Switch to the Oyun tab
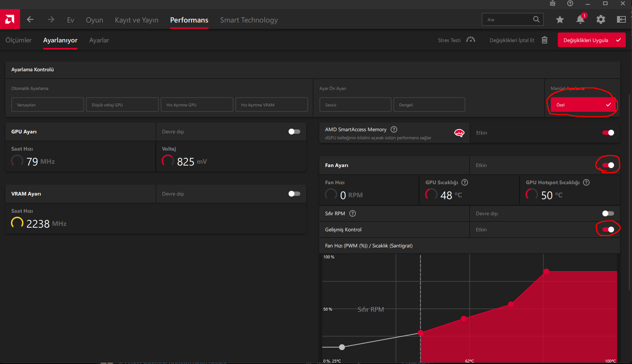Image resolution: width=632 pixels, height=364 pixels. click(x=94, y=20)
